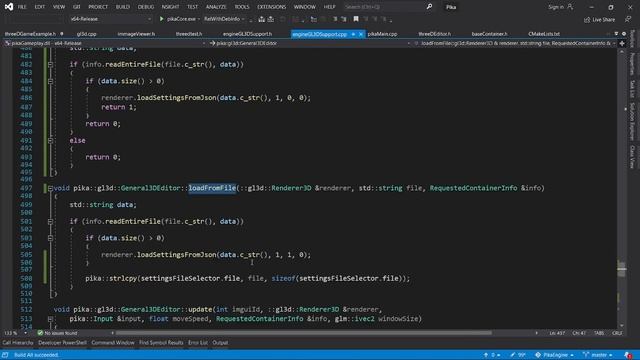
Task: Open the Output panel tab
Action: (220, 343)
